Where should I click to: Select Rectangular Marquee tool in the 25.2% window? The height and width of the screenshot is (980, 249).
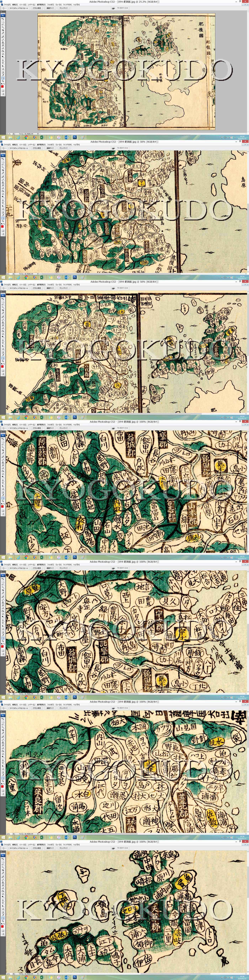click(3, 22)
